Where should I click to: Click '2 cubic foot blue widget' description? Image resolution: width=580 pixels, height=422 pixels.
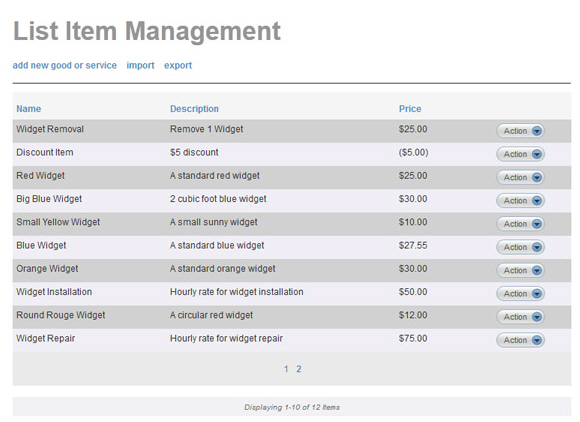point(218,199)
